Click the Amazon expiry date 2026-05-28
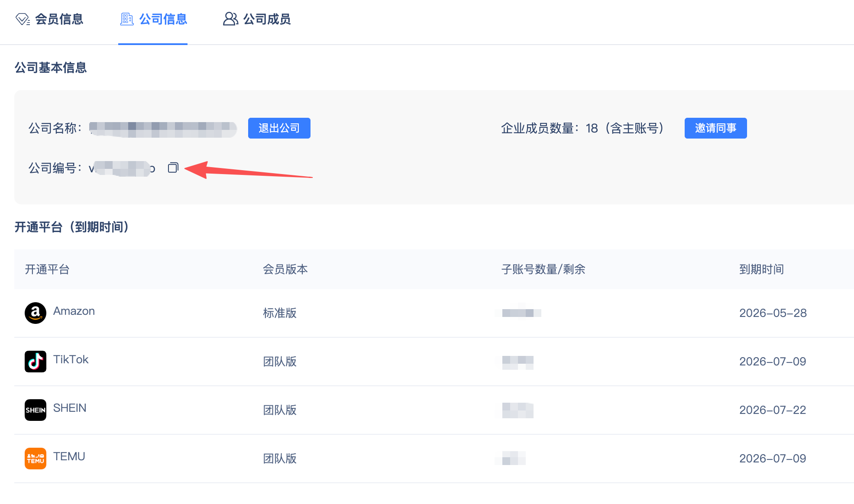The image size is (854, 504). (x=773, y=313)
